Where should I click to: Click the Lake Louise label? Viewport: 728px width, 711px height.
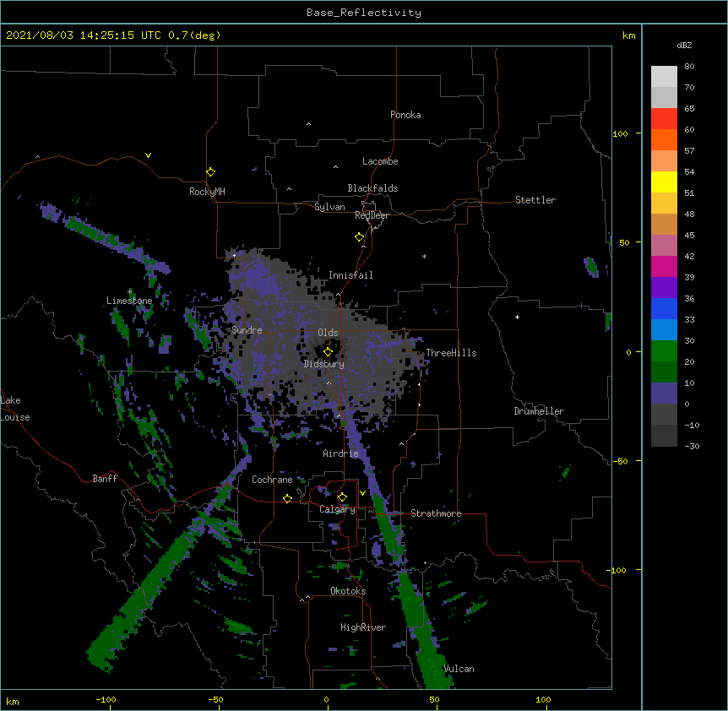point(15,409)
